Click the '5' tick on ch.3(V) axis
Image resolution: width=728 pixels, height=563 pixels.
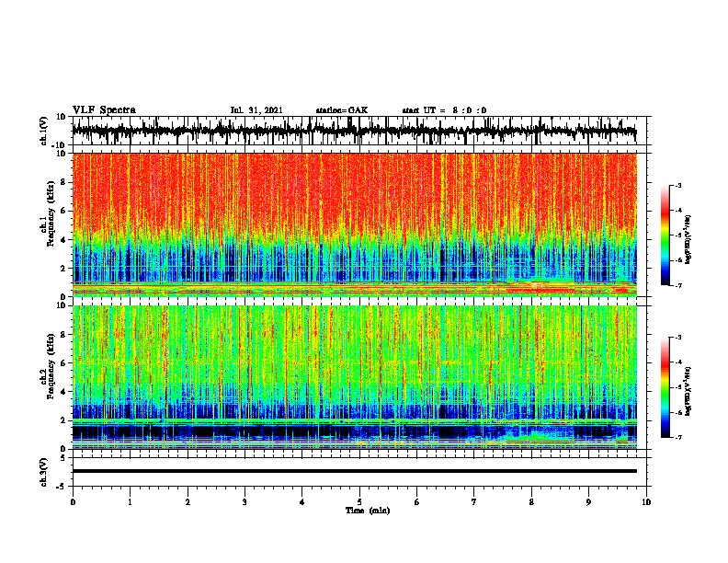[x=63, y=457]
